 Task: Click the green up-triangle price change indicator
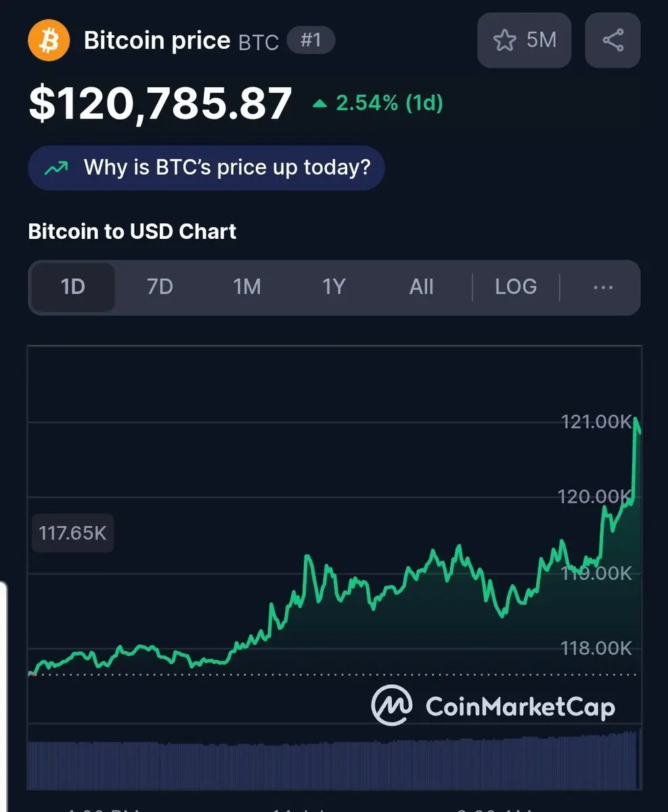pyautogui.click(x=320, y=104)
